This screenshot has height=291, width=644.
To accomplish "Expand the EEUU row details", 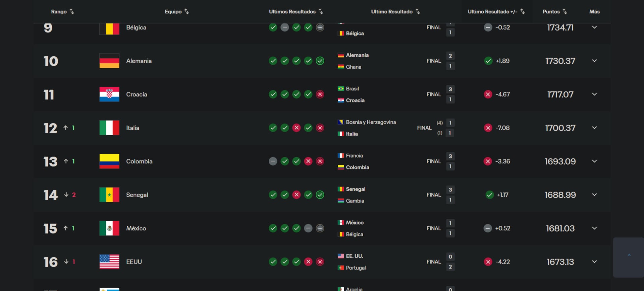I will tap(594, 262).
